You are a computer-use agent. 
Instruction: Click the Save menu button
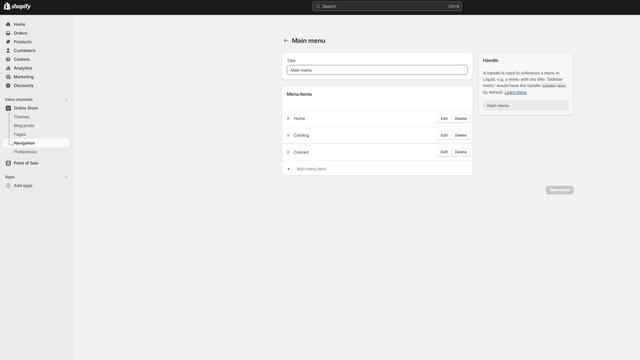(x=560, y=190)
